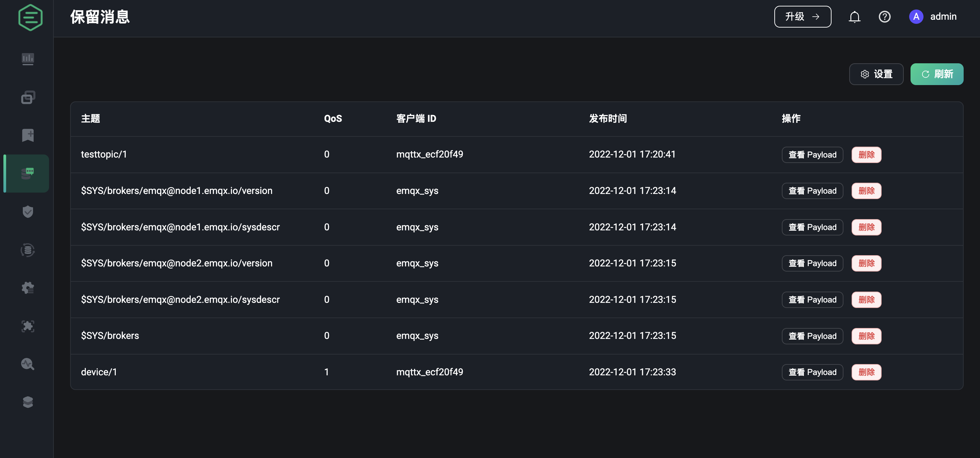980x458 pixels.
Task: Select the $SYS/brokers/emqx@node2.emqx.io/version topic
Action: pyautogui.click(x=176, y=263)
